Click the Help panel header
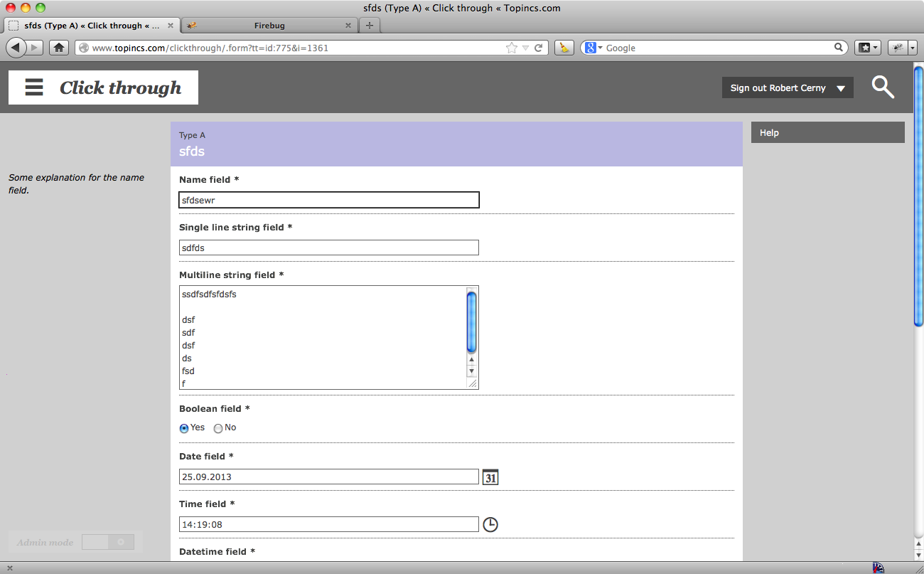The width and height of the screenshot is (924, 574). [827, 132]
